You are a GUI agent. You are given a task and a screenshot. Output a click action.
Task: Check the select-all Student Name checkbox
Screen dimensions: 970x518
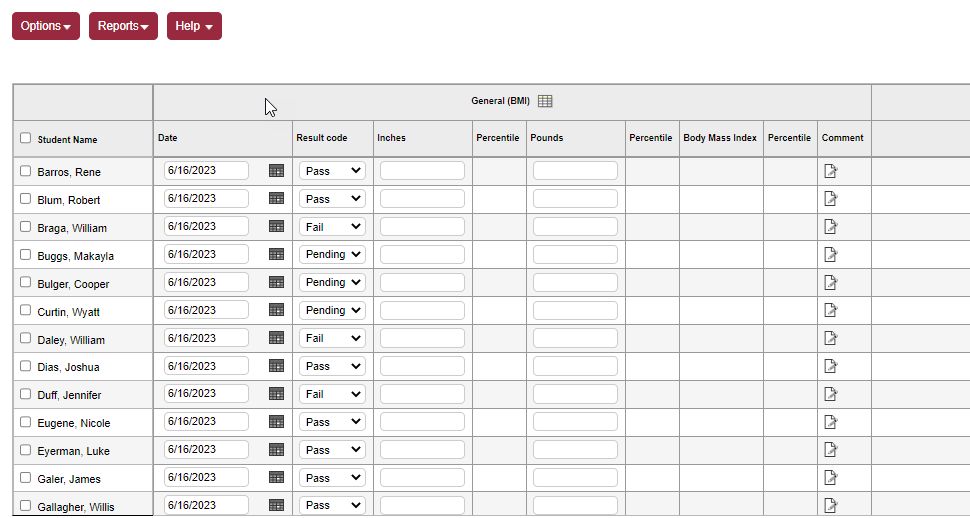click(26, 139)
